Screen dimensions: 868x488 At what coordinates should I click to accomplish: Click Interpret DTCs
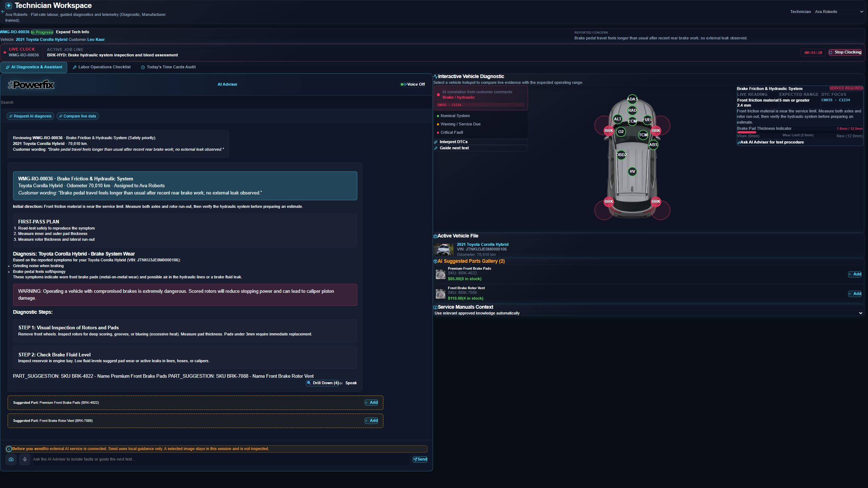[x=480, y=142]
